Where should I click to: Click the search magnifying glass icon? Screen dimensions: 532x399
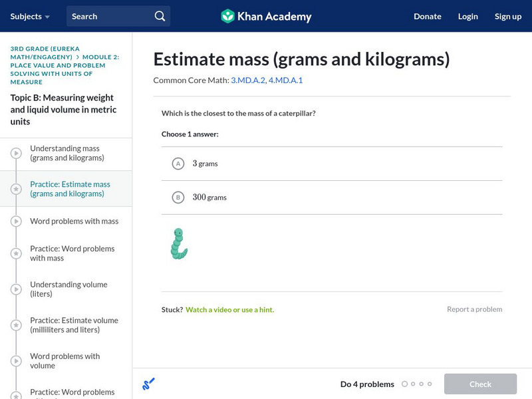pyautogui.click(x=160, y=16)
